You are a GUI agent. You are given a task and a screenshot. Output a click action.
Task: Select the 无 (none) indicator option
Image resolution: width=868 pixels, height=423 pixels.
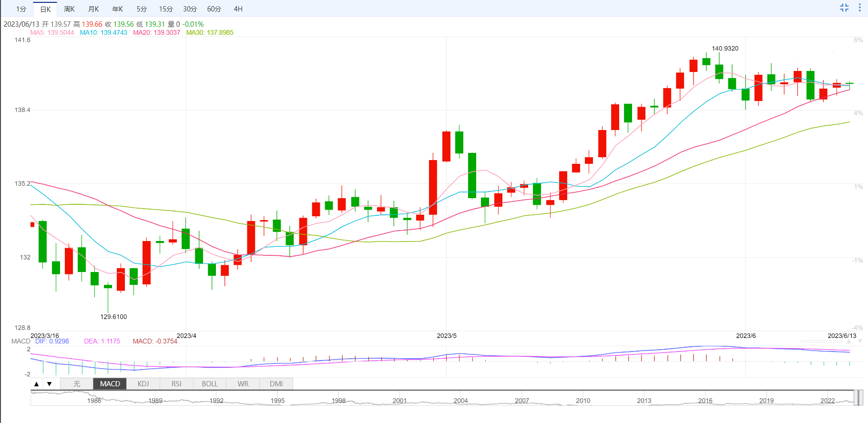tap(77, 384)
